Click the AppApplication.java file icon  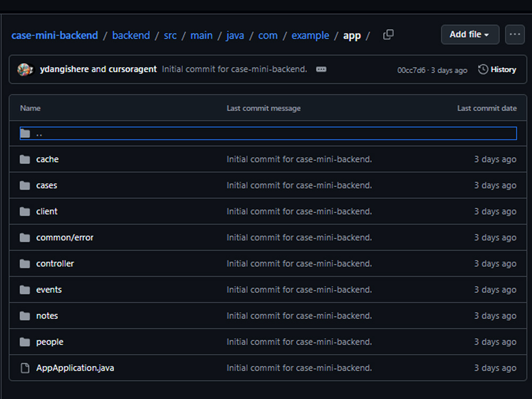(x=25, y=368)
